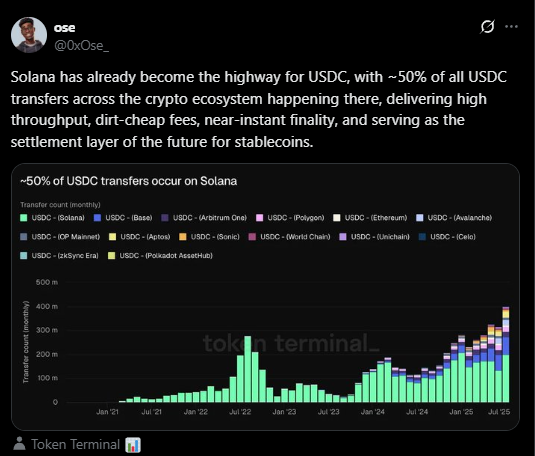Select the tweet text about Solana USDC
The width and height of the screenshot is (535, 456).
click(x=259, y=109)
